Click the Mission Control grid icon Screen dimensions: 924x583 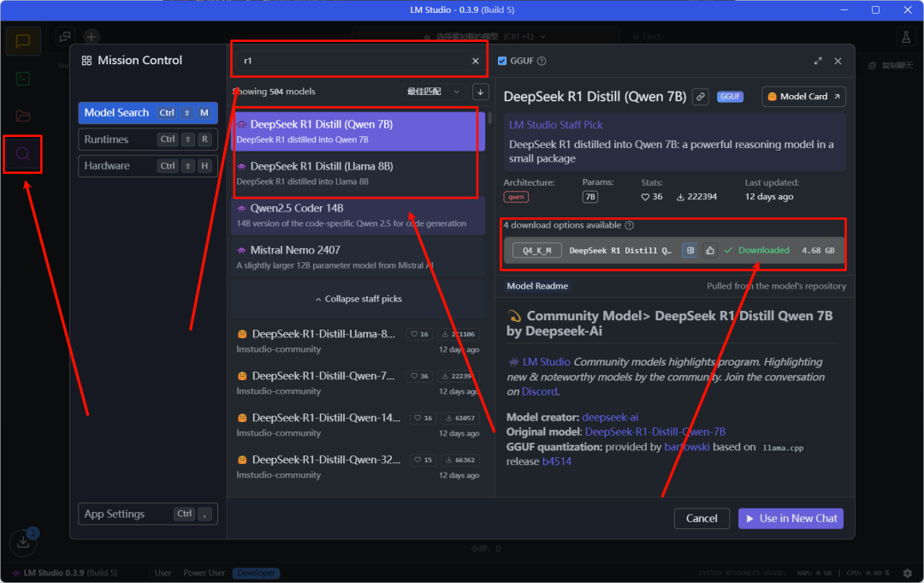point(86,61)
